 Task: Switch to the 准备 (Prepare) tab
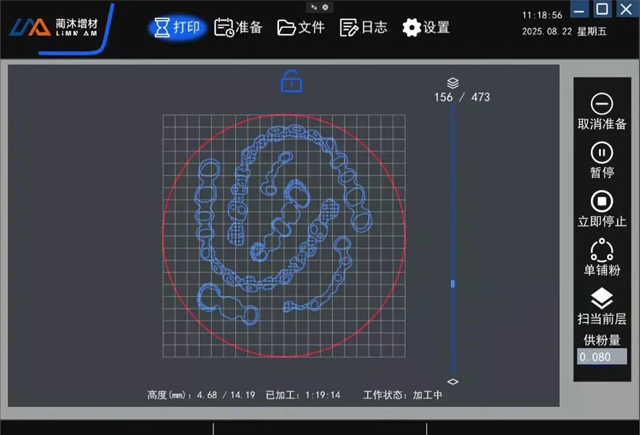(238, 27)
